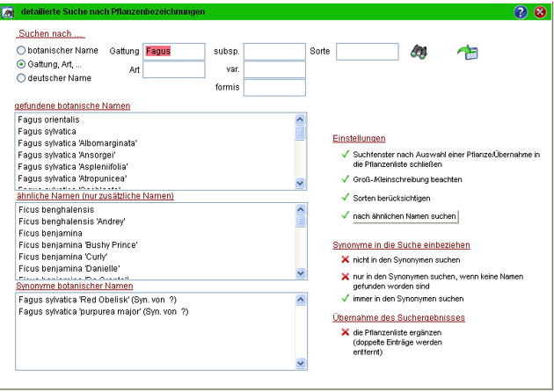This screenshot has width=554, height=392.
Task: Select the Gattung, Art radio button
Action: (x=21, y=64)
